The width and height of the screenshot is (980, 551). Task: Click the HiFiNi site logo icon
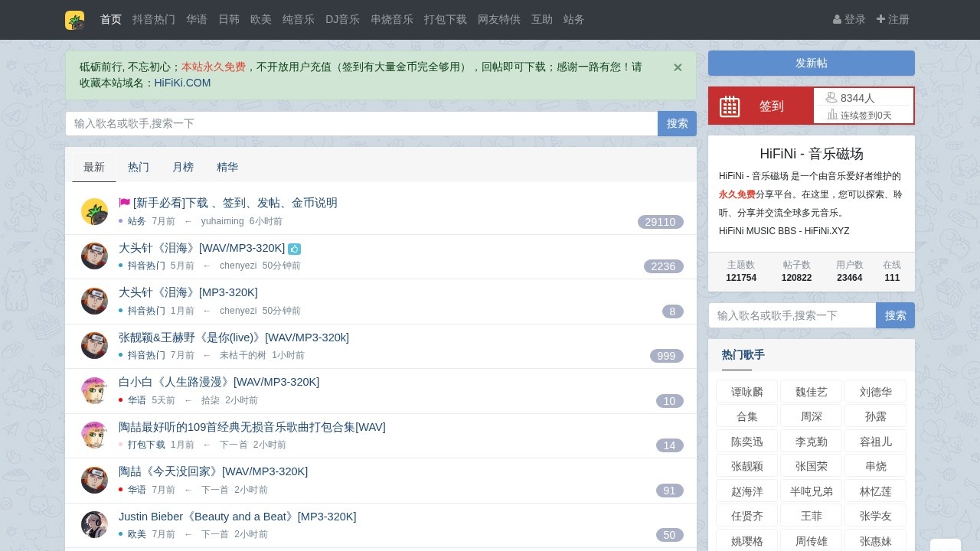74,20
